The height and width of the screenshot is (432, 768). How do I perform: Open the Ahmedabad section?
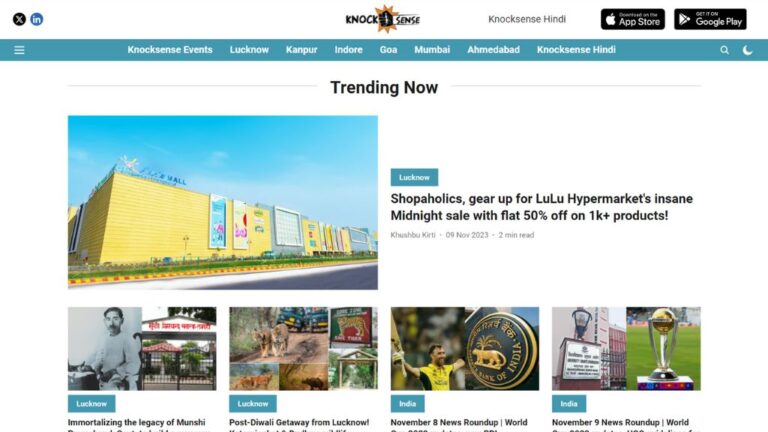(493, 50)
